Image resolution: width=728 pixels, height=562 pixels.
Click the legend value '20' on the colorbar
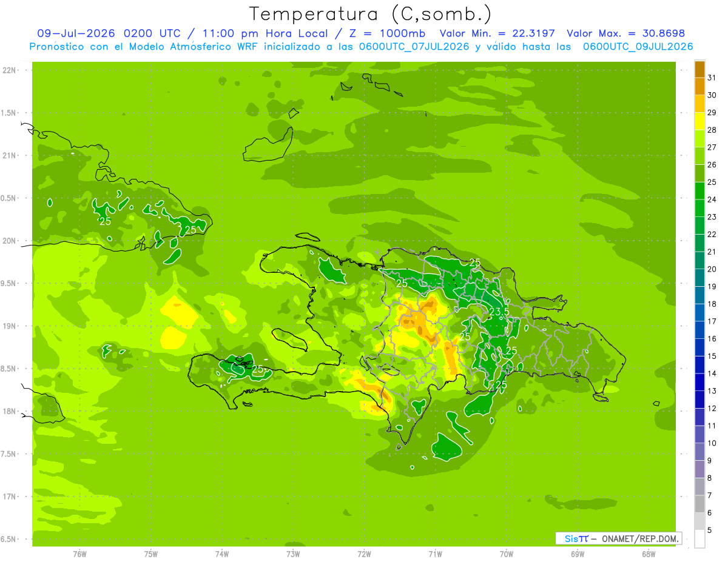pyautogui.click(x=712, y=269)
